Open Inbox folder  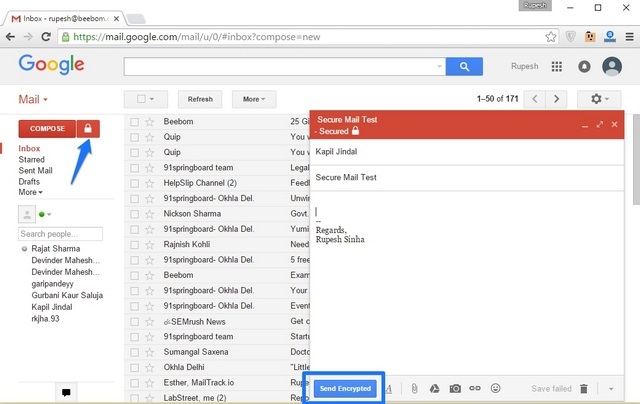pos(29,149)
